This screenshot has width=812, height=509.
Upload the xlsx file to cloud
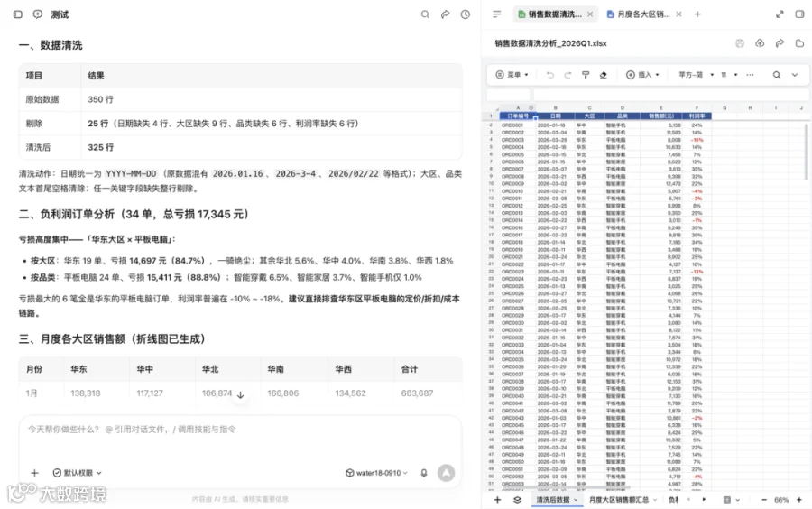click(760, 43)
